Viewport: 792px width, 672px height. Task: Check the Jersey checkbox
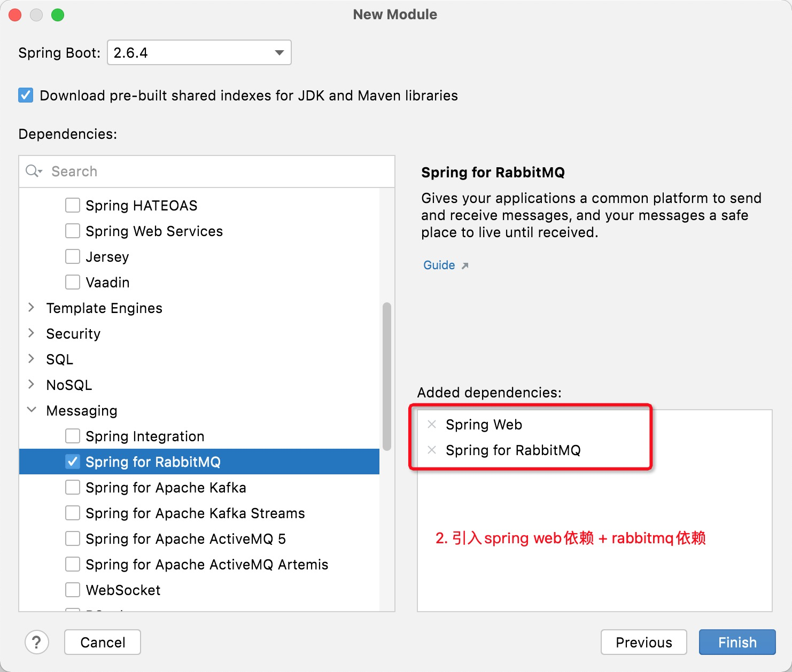(x=73, y=256)
